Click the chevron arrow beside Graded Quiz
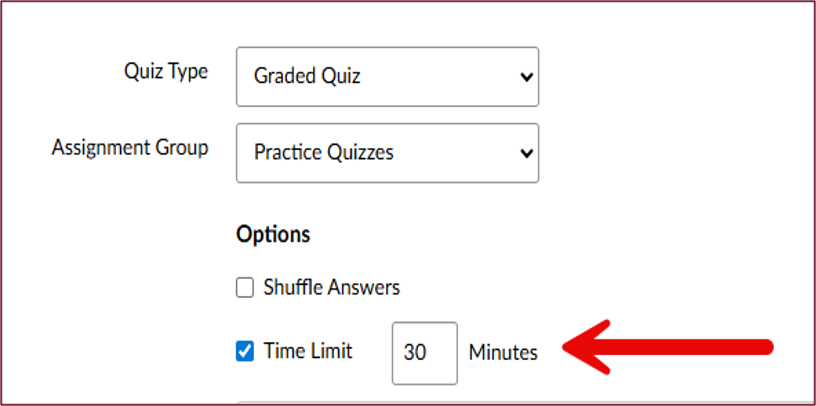 (x=526, y=77)
